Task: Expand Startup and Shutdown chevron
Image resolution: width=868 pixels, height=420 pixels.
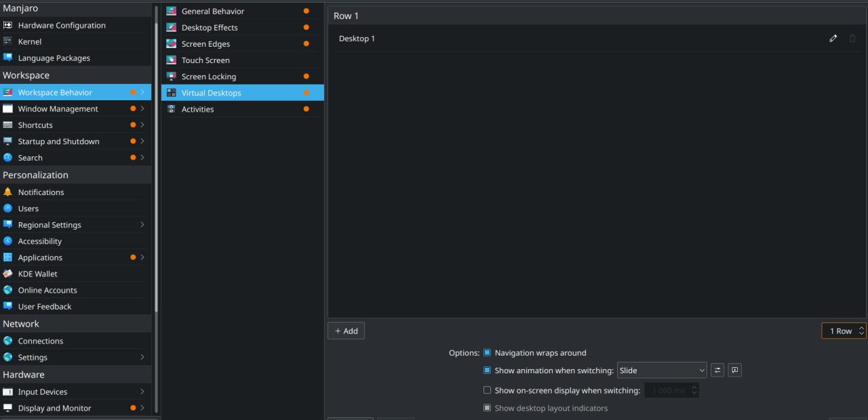Action: 142,141
